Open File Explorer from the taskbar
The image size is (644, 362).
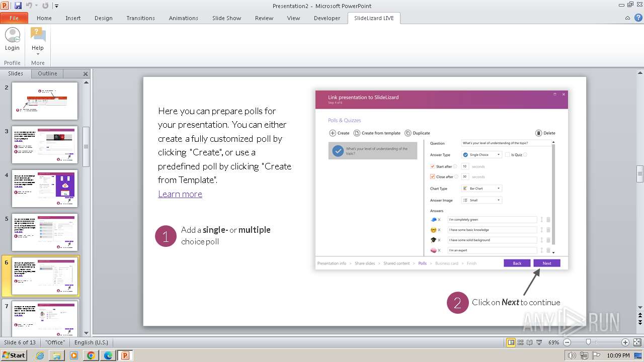tap(57, 355)
